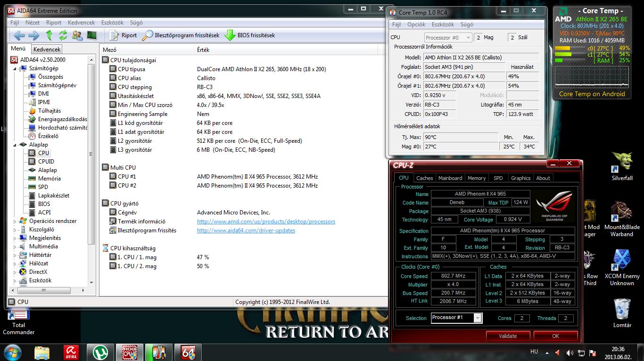Open the aida64.com driver-updates link
Image resolution: width=644 pixels, height=361 pixels.
(246, 230)
